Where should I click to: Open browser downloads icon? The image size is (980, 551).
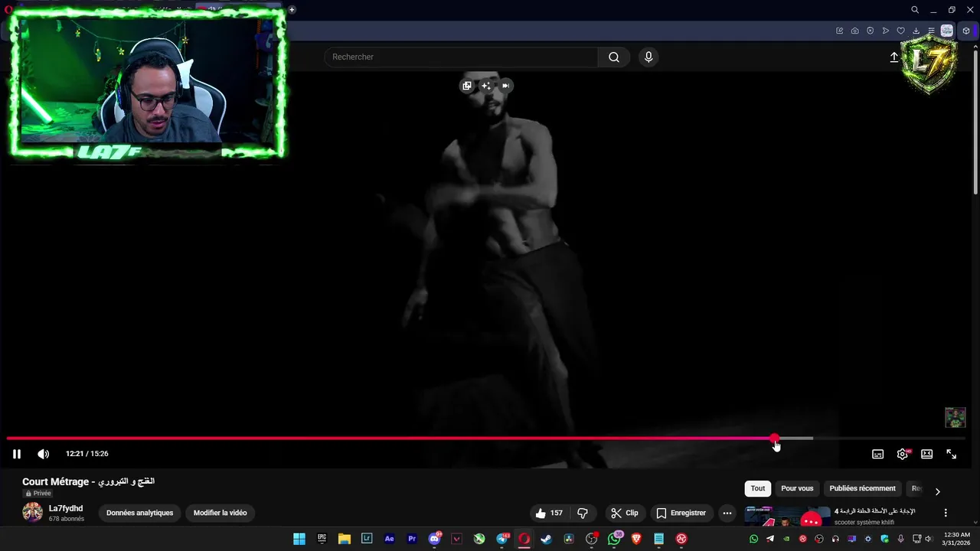(x=916, y=31)
